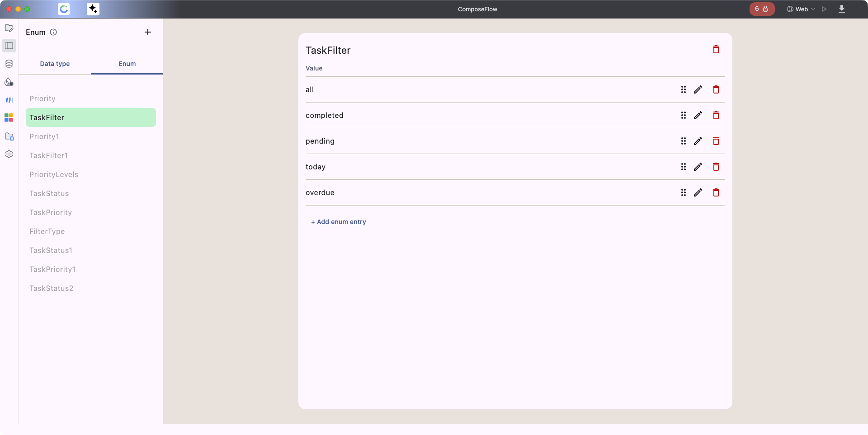
Task: Delete the TaskFilter enum
Action: [716, 49]
